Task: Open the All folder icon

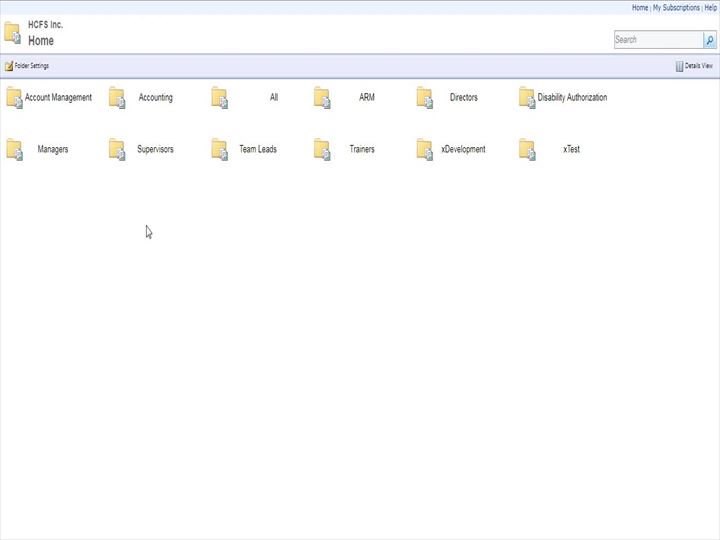Action: click(220, 98)
